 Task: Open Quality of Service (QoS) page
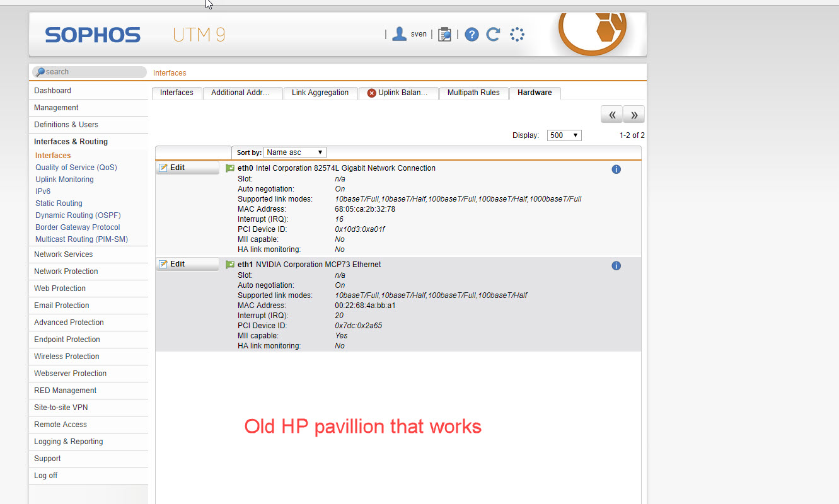76,168
